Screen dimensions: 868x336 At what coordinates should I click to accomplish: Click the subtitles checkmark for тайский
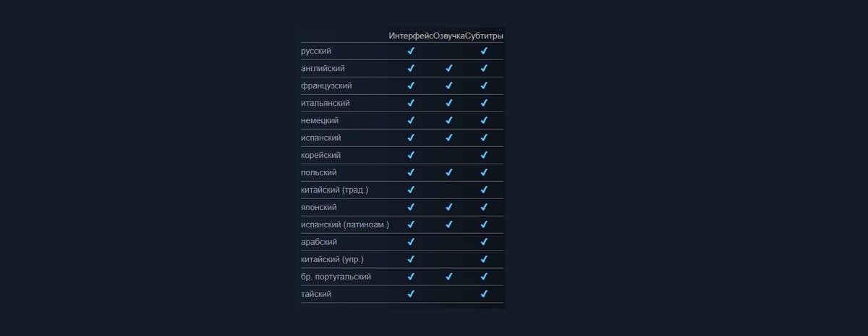pyautogui.click(x=484, y=294)
